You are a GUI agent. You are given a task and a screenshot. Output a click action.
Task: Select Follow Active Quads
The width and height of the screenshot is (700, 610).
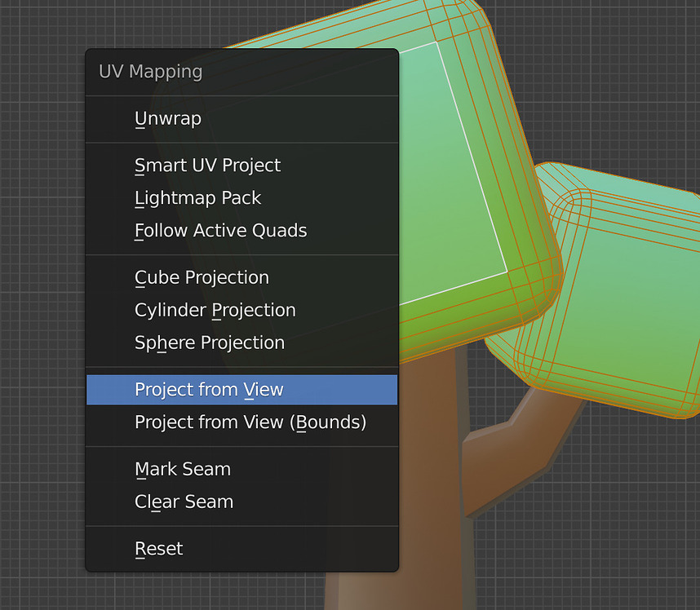coord(220,230)
